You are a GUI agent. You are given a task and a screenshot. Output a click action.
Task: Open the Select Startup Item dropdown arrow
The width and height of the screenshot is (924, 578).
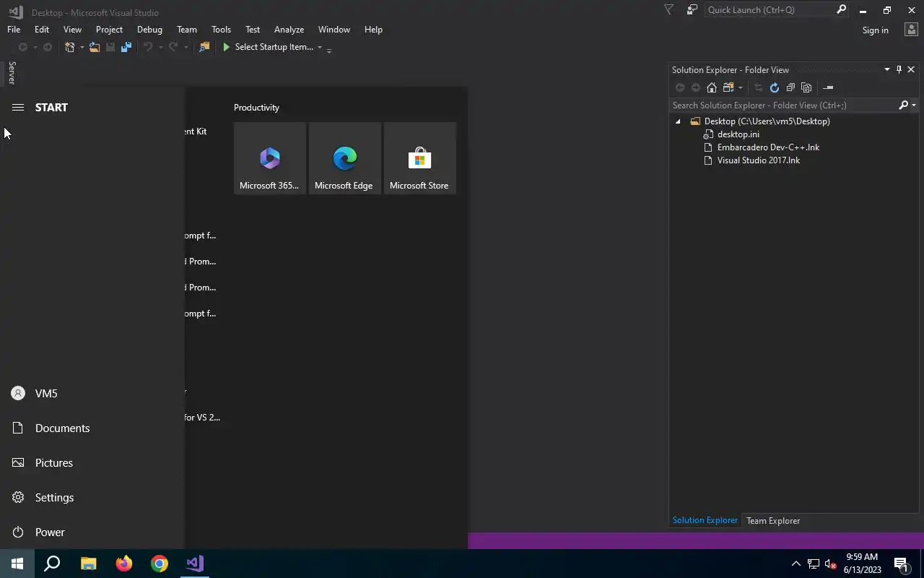320,48
